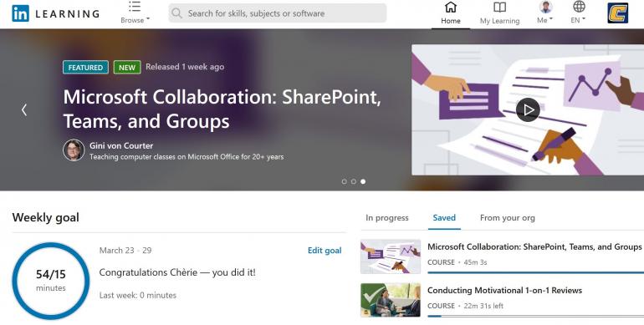Click the LinkedIn Learning logo
The image size is (644, 325).
(56, 13)
